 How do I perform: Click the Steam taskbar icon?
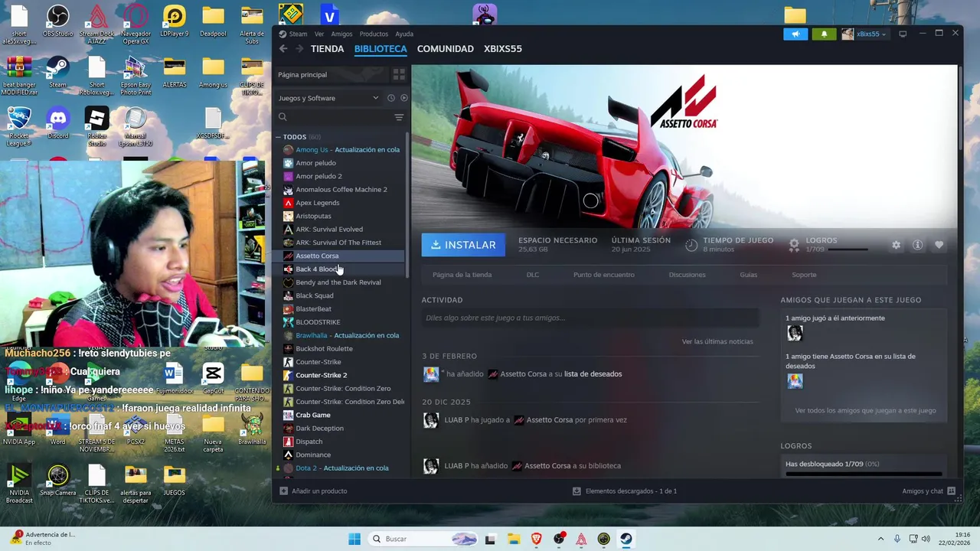626,539
